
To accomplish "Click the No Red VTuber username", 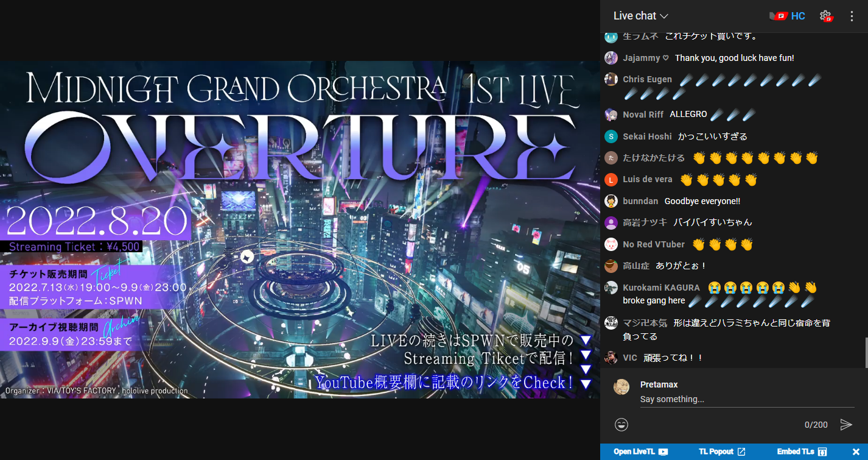I will click(x=654, y=244).
